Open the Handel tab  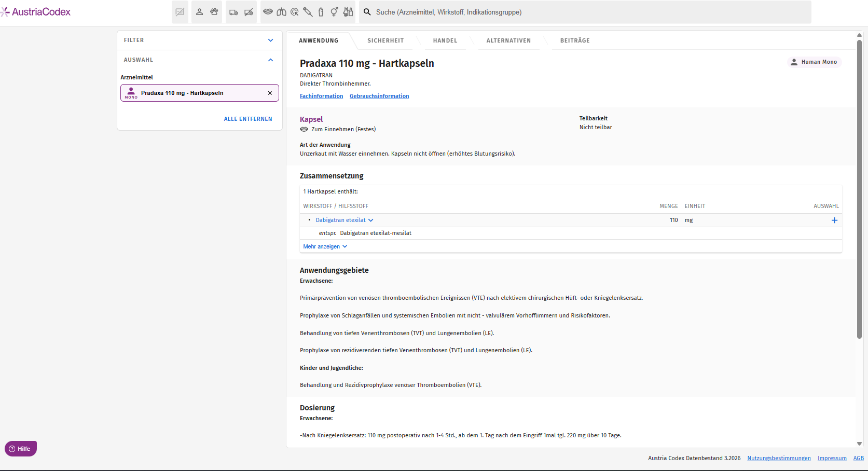point(445,40)
